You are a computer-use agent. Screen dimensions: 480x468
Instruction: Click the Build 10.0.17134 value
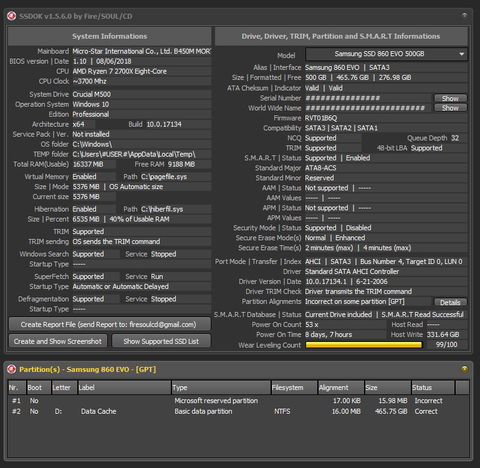point(164,124)
